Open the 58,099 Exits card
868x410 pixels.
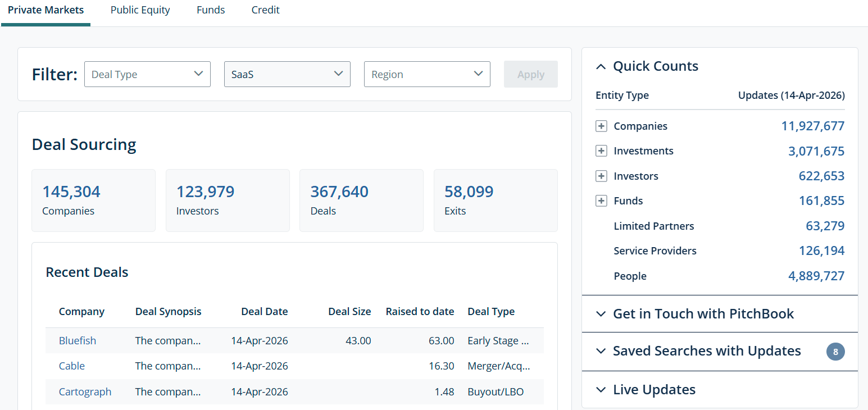pos(496,201)
